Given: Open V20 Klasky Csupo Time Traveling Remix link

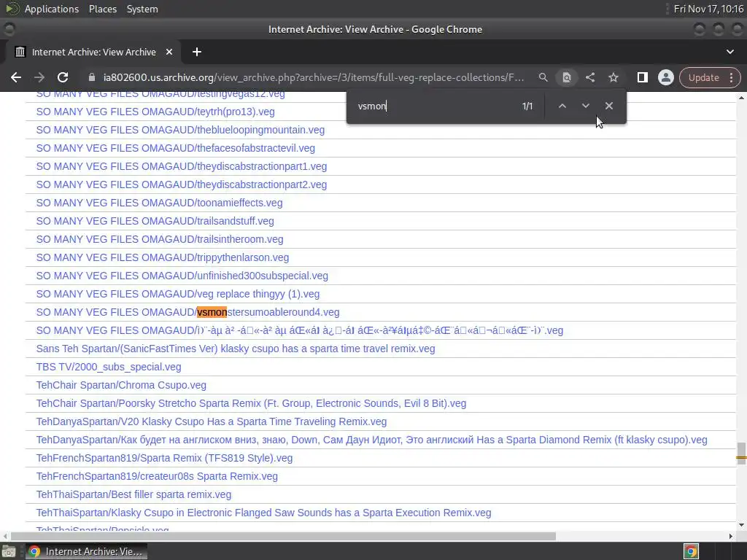Looking at the screenshot, I should coord(212,422).
